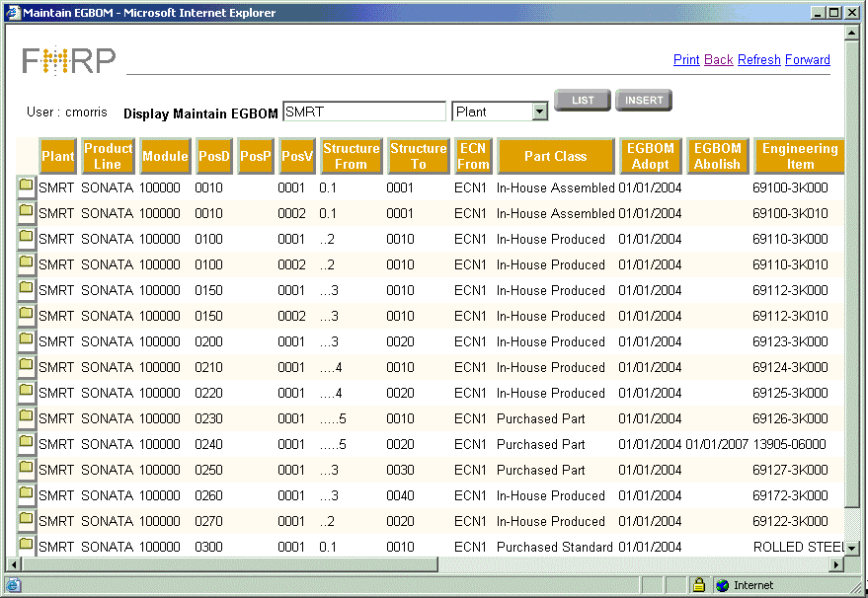Click the ROLLED STEEL engineering item cell
The image size is (868, 598).
click(x=799, y=547)
